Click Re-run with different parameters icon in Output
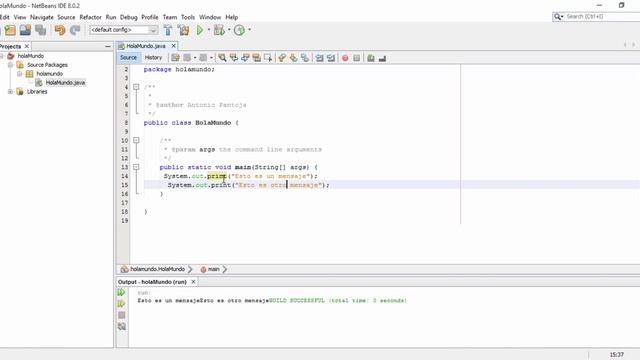 [121, 304]
